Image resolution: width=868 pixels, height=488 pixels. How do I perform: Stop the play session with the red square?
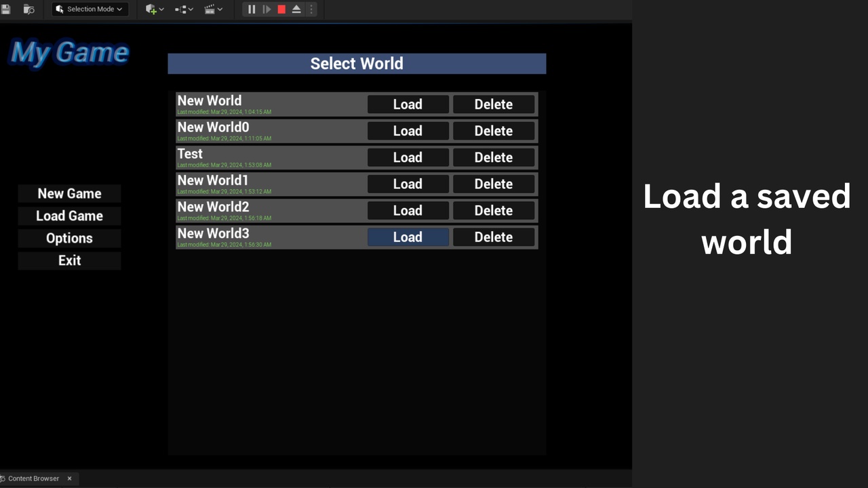pyautogui.click(x=281, y=9)
